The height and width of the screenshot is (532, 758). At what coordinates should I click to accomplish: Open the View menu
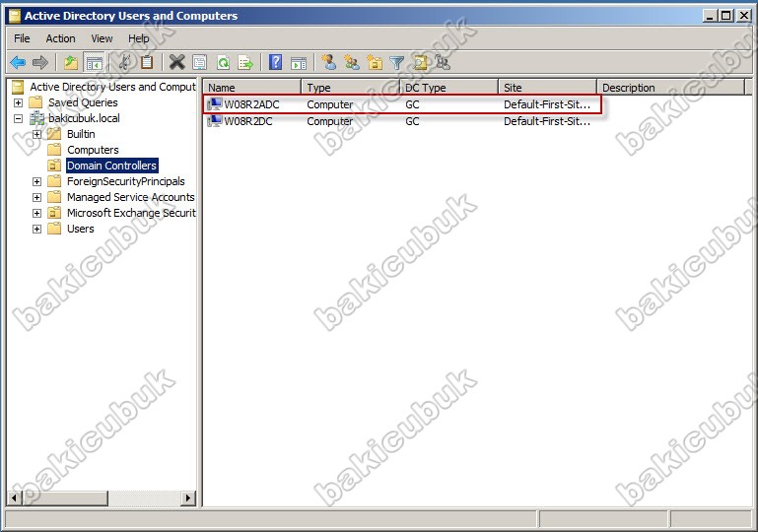102,38
